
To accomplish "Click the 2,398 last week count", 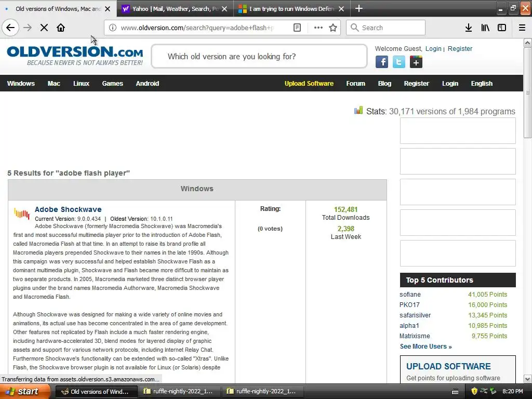I will coord(345,229).
